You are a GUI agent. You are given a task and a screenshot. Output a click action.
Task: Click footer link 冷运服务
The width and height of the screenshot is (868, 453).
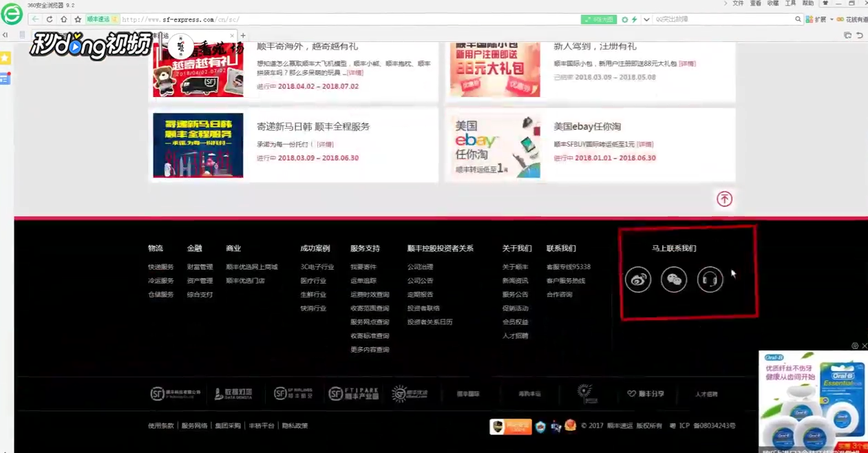pos(160,281)
